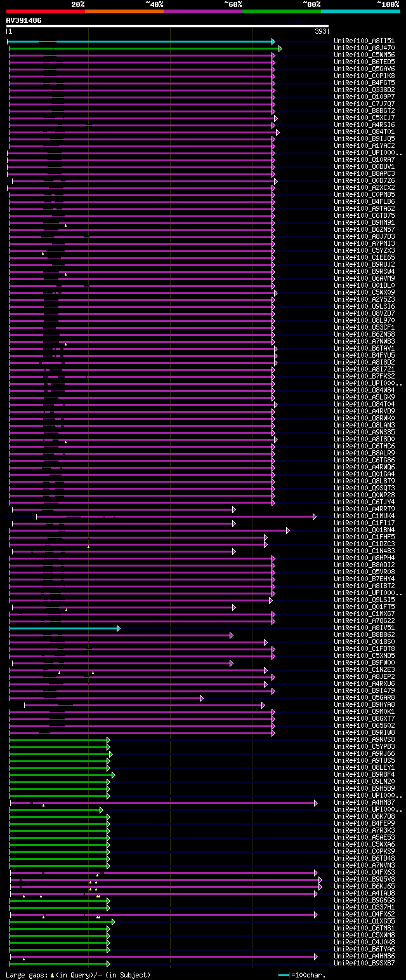Viewport: 406px width, 980px height.
Task: Select the UniRef100_Q9LSI6 label
Action: (365, 307)
